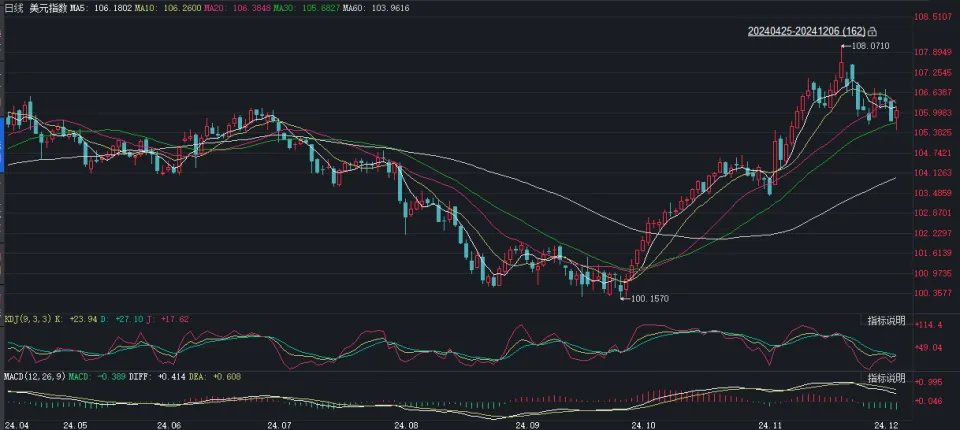
Task: Click 指标说明 button in KDJ panel
Action: 885,320
